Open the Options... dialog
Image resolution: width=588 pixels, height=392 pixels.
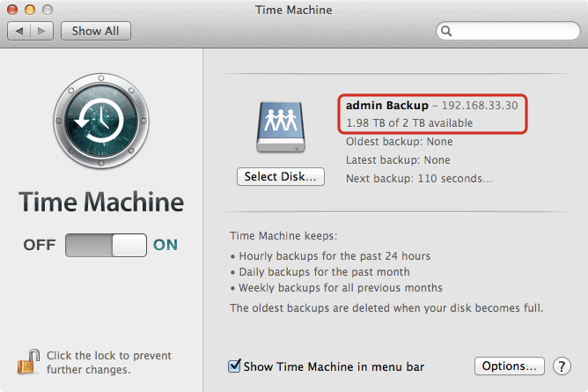510,366
